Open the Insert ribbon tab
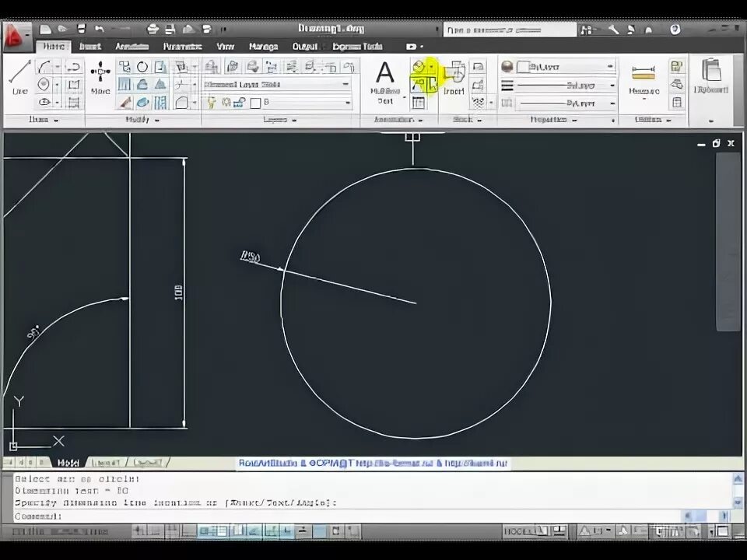The width and height of the screenshot is (747, 560). tap(90, 46)
